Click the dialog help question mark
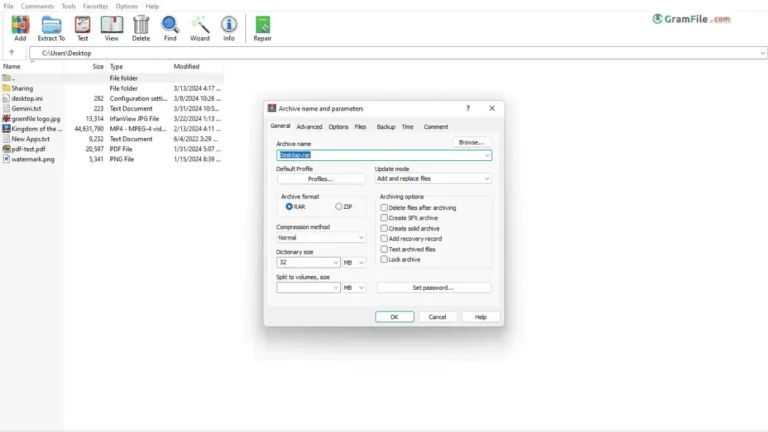The image size is (768, 432). 468,108
